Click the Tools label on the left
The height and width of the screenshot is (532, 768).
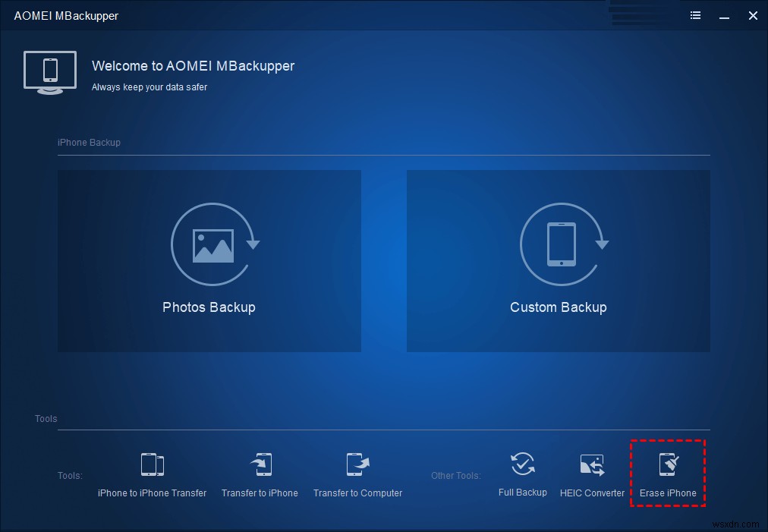point(69,475)
